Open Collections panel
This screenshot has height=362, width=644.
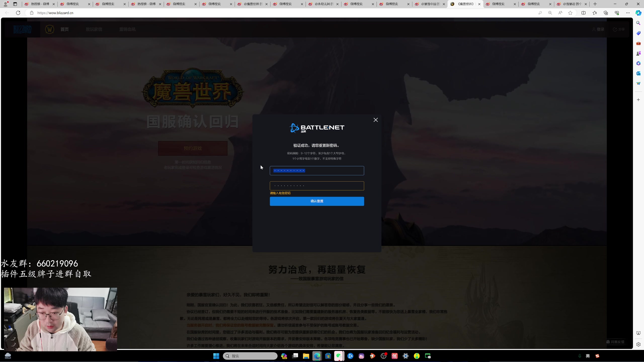point(606,13)
